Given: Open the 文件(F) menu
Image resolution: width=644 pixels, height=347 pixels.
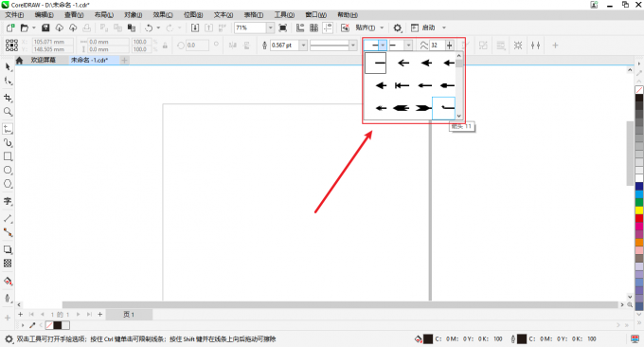Looking at the screenshot, I should 14,15.
